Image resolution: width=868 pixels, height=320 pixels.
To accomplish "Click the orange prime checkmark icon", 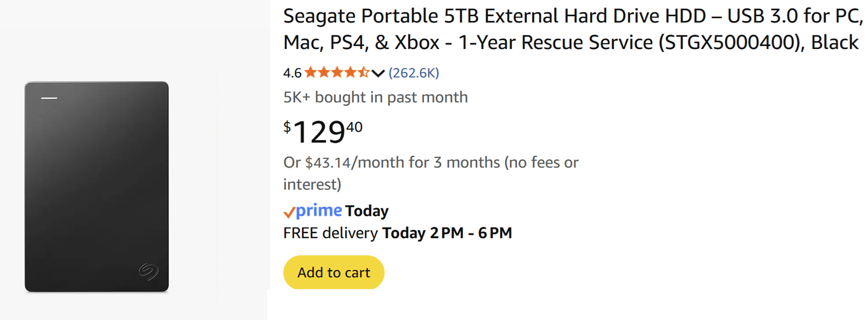I will coord(289,213).
